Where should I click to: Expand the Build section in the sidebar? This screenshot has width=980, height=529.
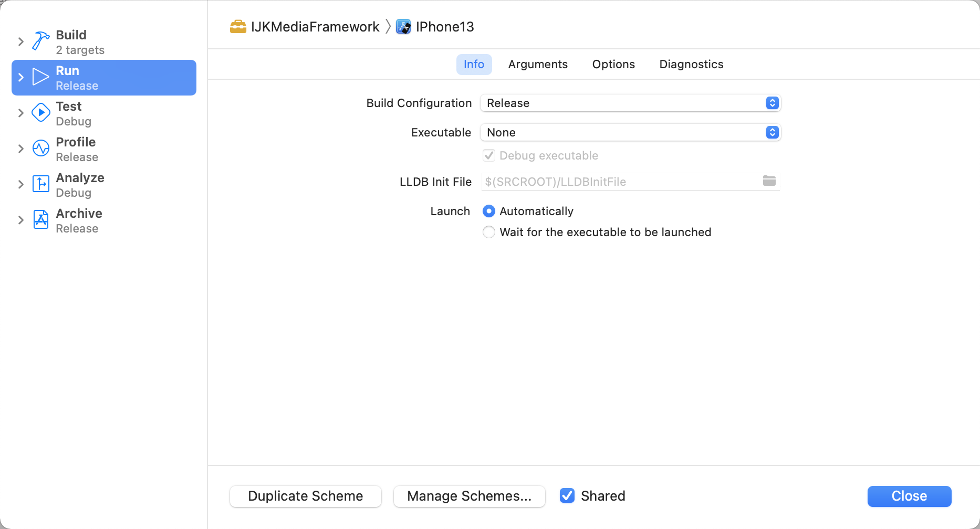[20, 41]
